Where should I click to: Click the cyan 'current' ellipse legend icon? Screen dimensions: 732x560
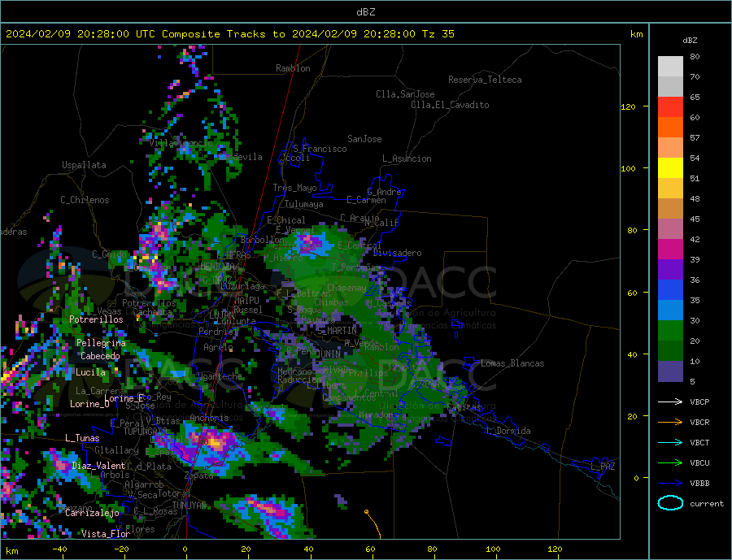(670, 504)
